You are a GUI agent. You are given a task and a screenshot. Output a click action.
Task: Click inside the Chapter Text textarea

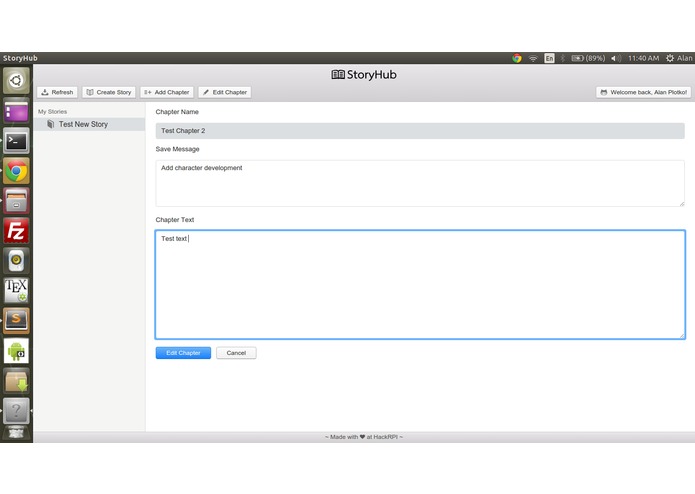pos(420,284)
